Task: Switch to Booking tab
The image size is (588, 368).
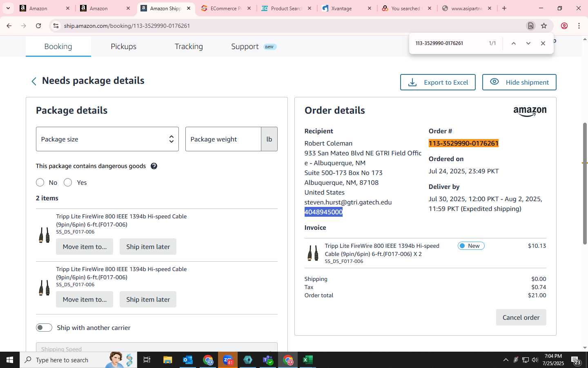Action: coord(58,46)
